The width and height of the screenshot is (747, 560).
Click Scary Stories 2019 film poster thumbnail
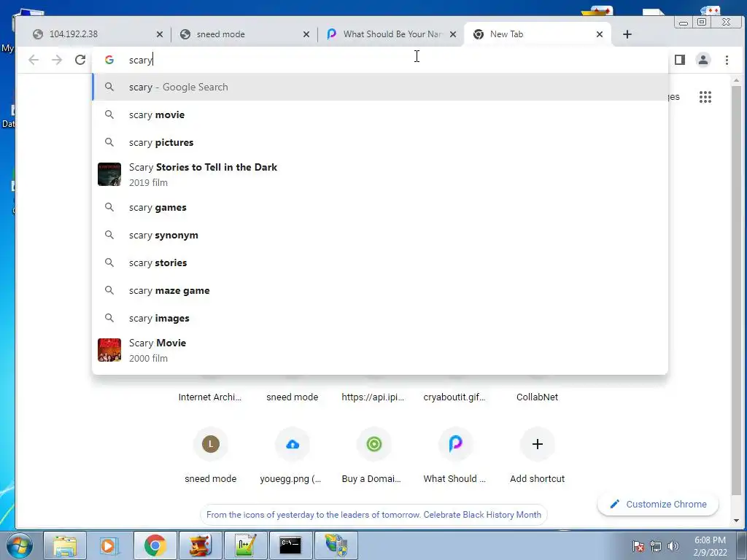(109, 174)
